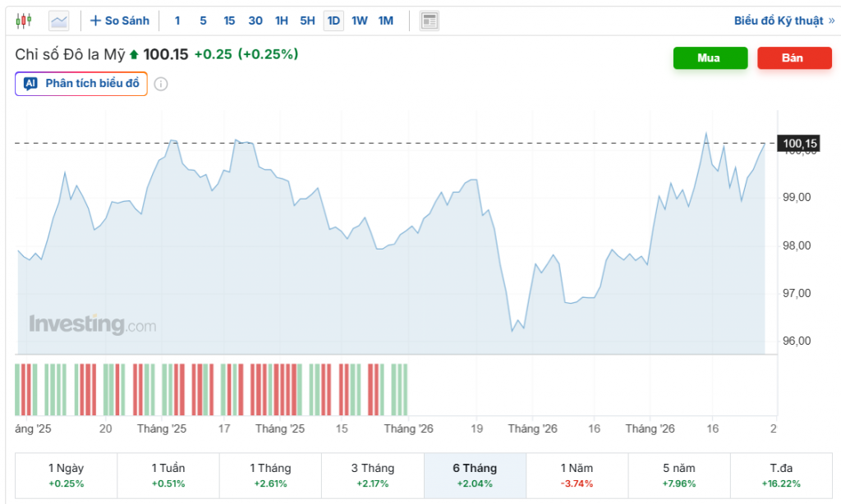Switch to the 1 Năm range tab
Image resolution: width=841 pixels, height=504 pixels.
(x=577, y=475)
